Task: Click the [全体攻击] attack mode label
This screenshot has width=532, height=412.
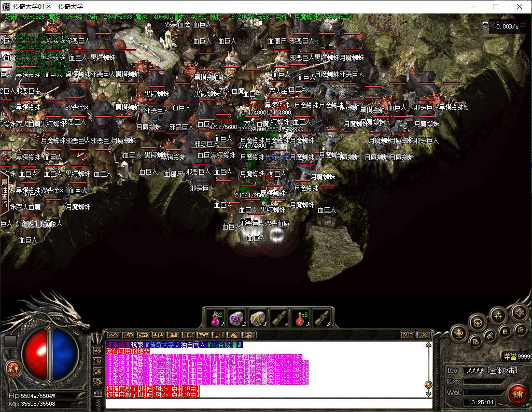Action: click(x=502, y=371)
